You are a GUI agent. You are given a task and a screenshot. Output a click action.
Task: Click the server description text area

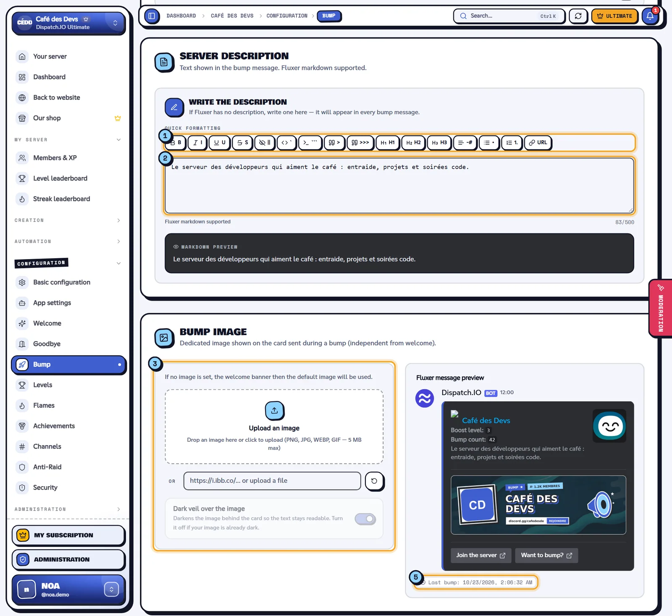(x=399, y=186)
